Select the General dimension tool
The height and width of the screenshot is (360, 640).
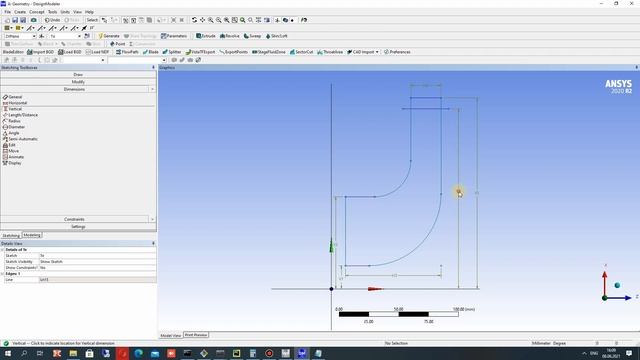(x=12, y=97)
